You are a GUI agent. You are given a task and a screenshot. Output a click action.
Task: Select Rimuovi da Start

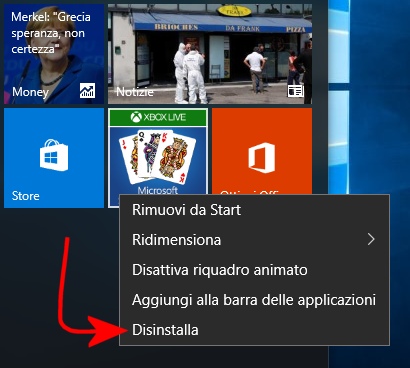tap(254, 210)
